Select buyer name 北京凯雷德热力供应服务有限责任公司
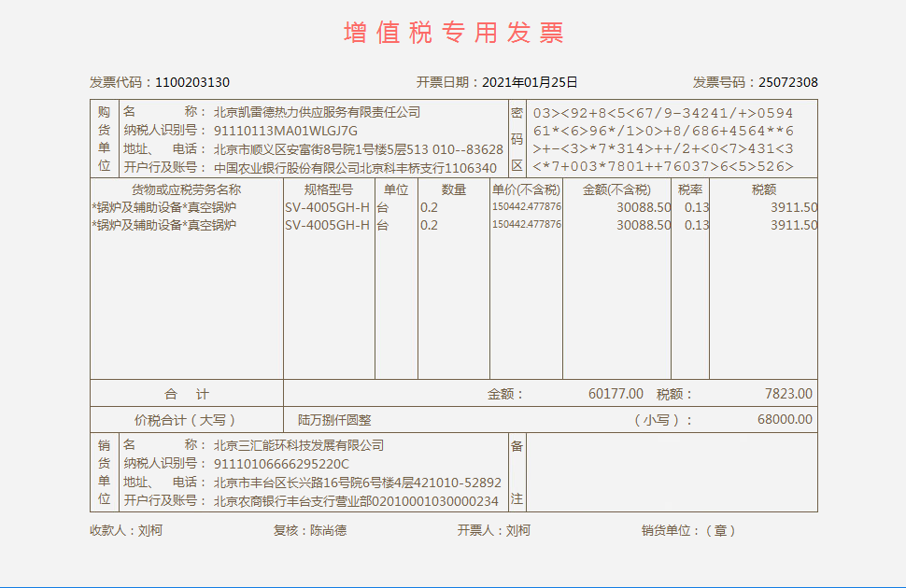Screen dimensions: 906x588 pos(318,112)
